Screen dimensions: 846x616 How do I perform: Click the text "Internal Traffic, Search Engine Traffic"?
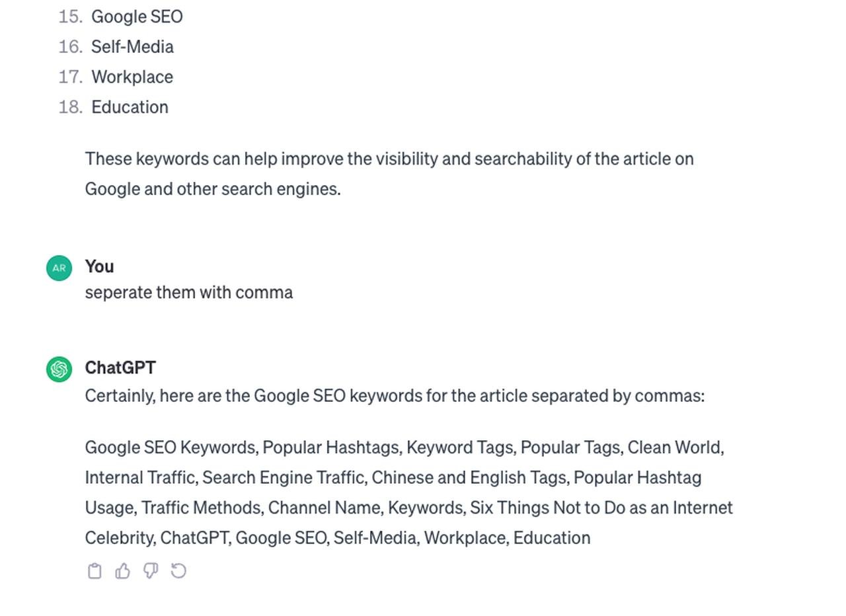226,478
